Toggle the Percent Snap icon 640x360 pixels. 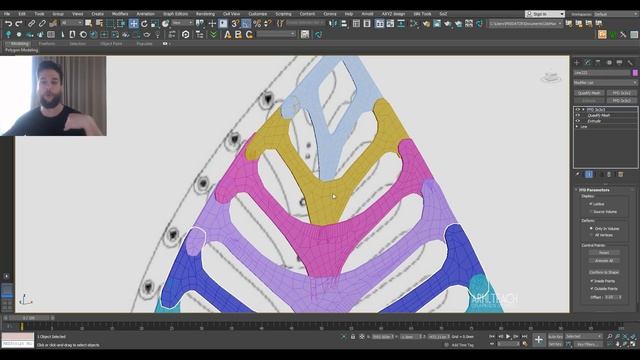[257, 24]
